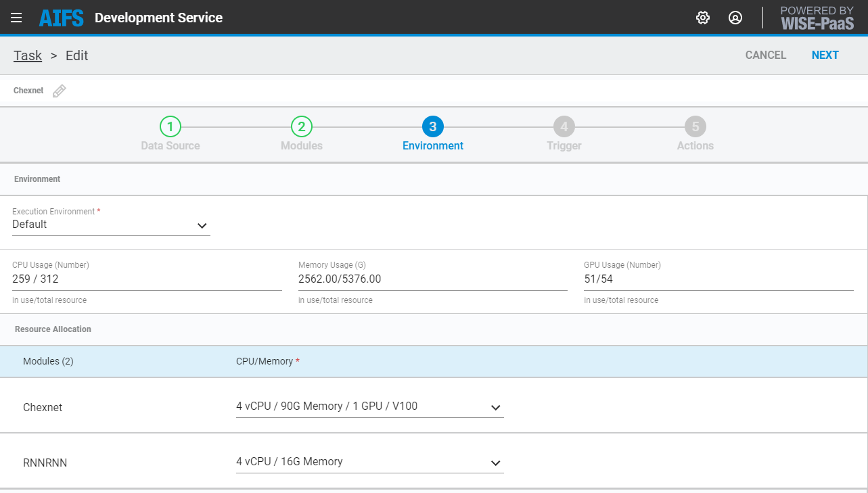This screenshot has width=868, height=493.
Task: Click the RNNRNN module row name
Action: [x=45, y=463]
